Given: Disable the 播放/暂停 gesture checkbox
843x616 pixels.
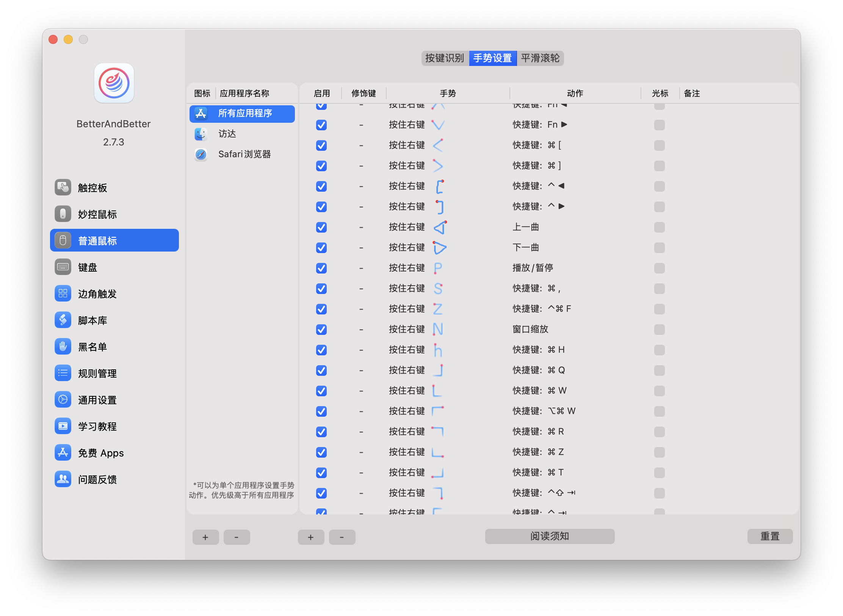Looking at the screenshot, I should click(321, 268).
